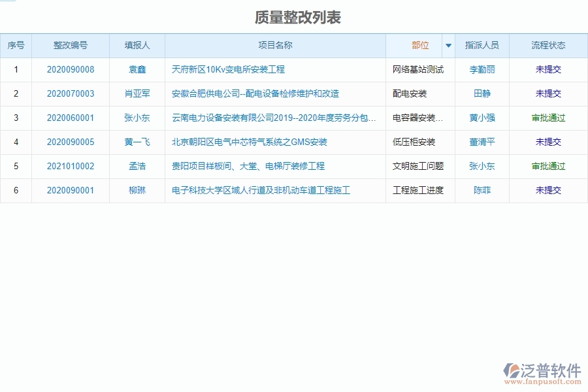
Task: Visit the www.fanpusoft.com website link
Action: click(x=545, y=381)
